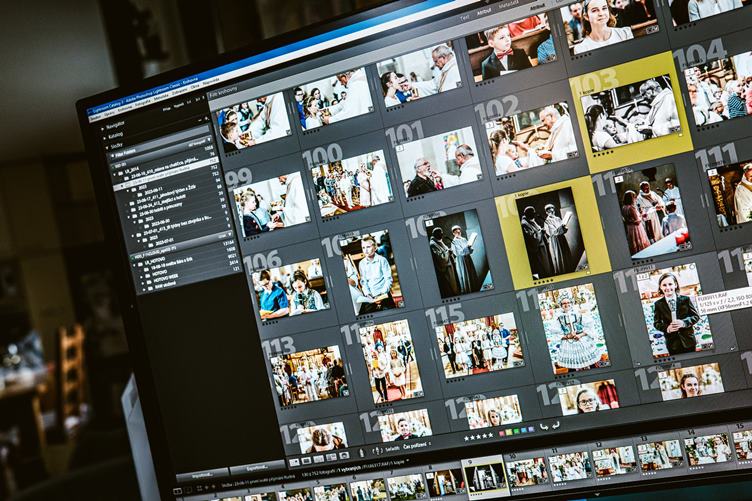The image size is (752, 501).
Task: Collapse the Složky panel triangle
Action: tap(107, 148)
